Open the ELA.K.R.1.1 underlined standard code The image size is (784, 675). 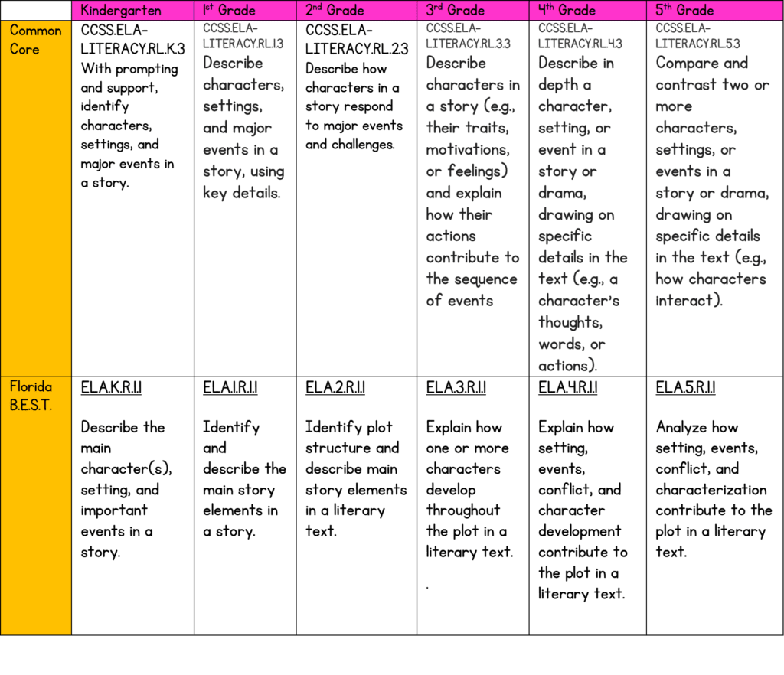[x=111, y=387]
